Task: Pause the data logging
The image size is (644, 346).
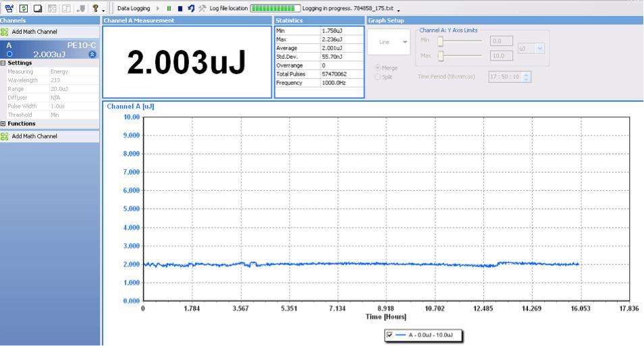Action: (169, 8)
